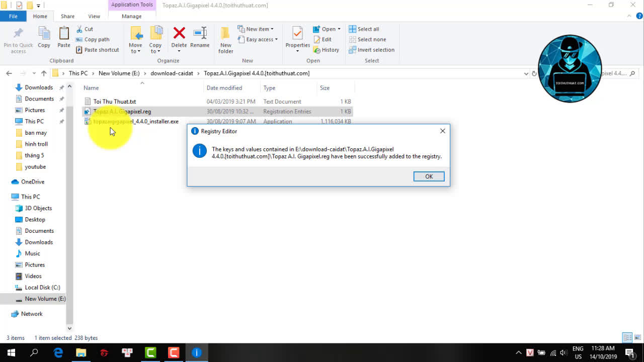This screenshot has height=362, width=644.
Task: Click the Paste icon in Clipboard group
Action: (64, 38)
